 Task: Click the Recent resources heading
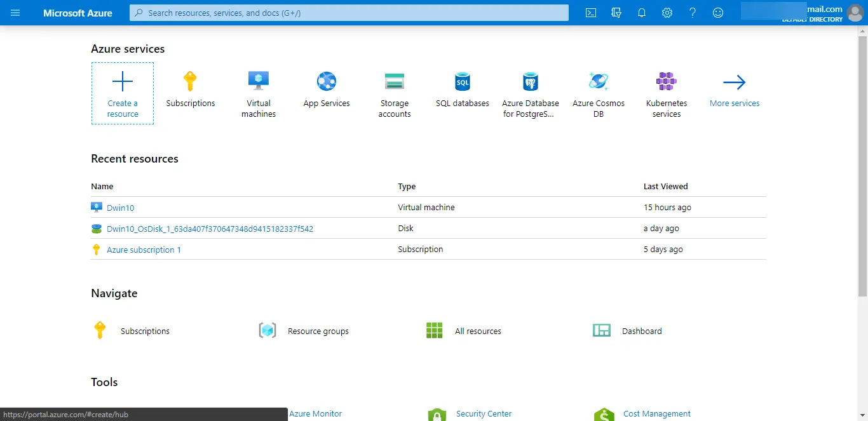point(135,159)
